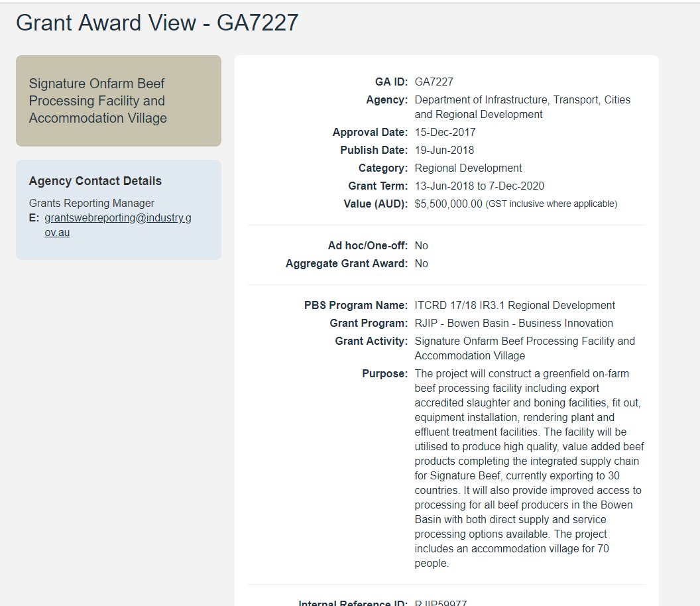The image size is (700, 606).
Task: Click the Approval Date label
Action: click(370, 132)
